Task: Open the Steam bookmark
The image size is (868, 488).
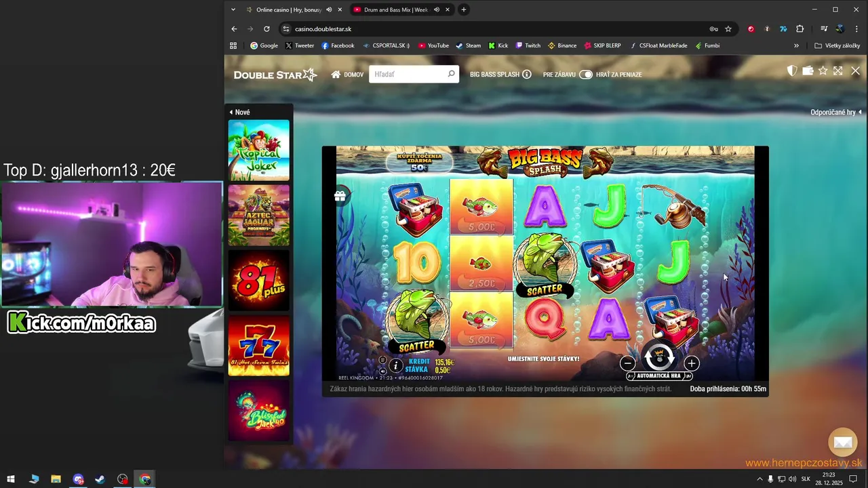Action: [x=468, y=45]
